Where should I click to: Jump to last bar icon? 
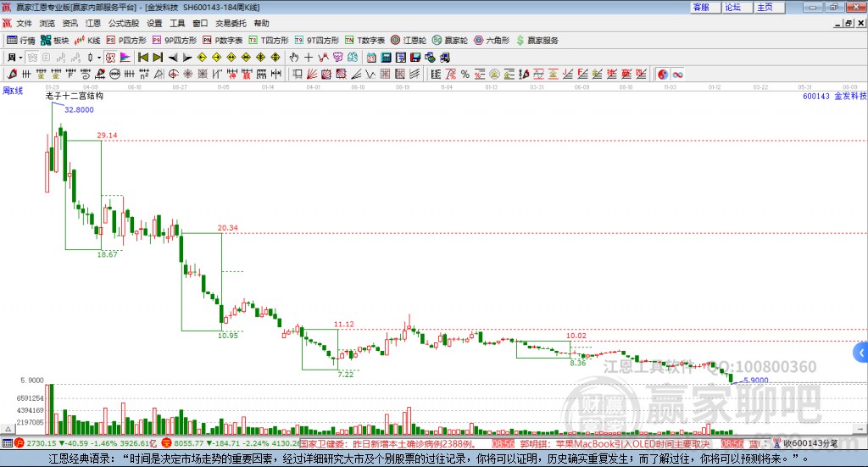(158, 58)
